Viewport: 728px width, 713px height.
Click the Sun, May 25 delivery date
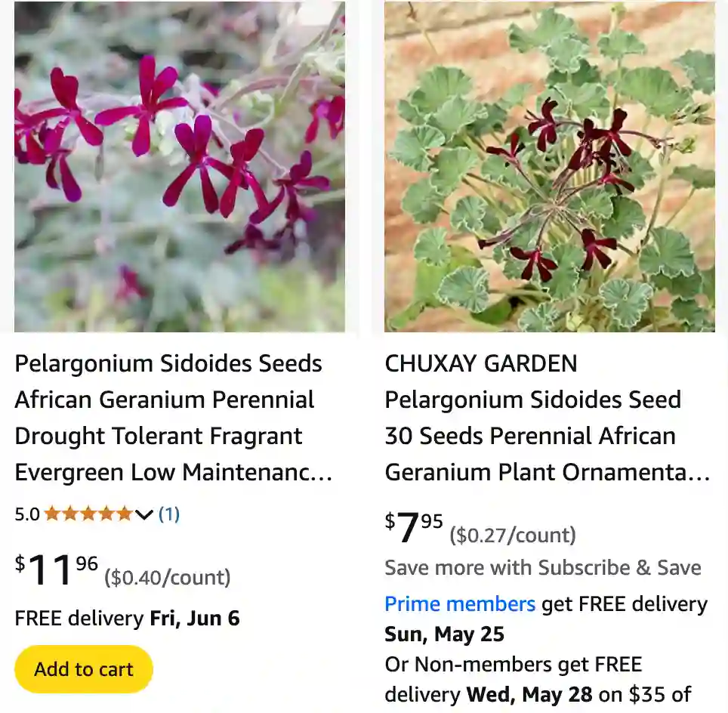pos(444,634)
